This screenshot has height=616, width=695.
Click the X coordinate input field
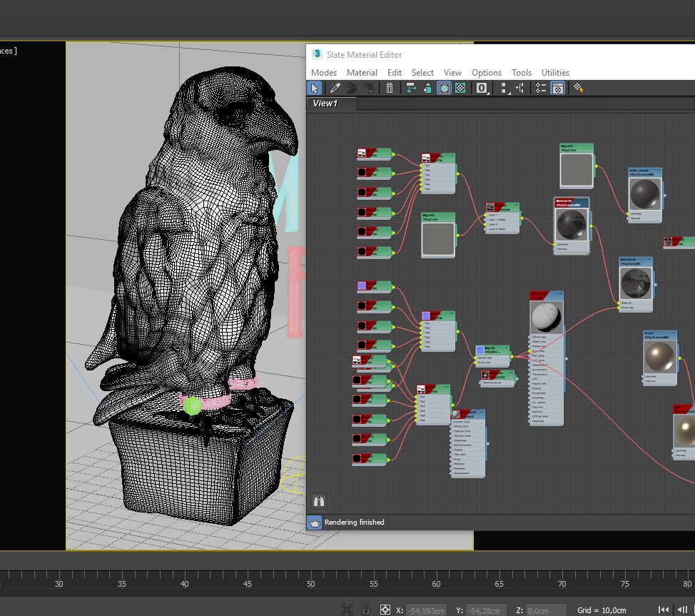point(426,610)
